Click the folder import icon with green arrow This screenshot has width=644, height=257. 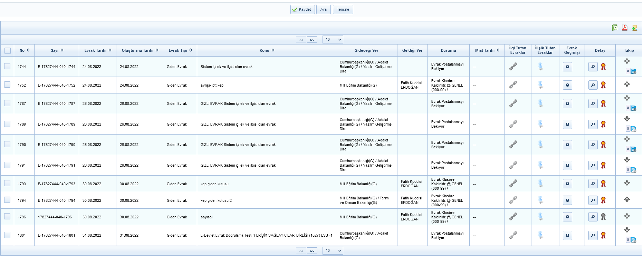(x=634, y=28)
